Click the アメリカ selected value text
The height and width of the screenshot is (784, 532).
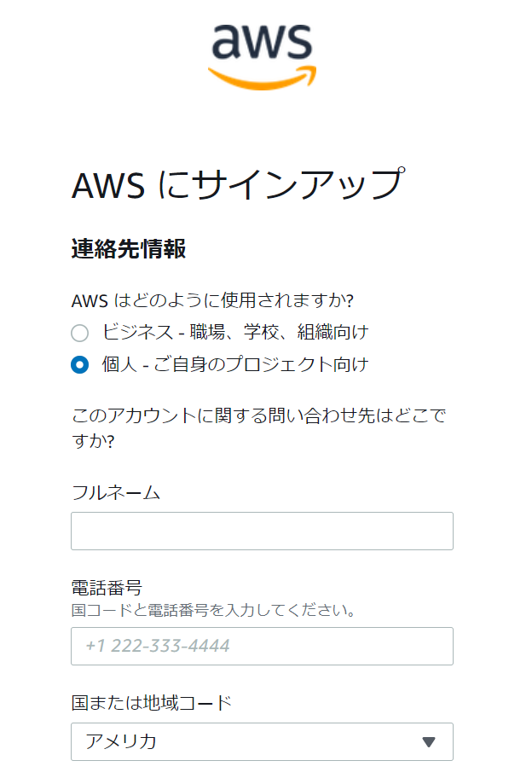click(121, 741)
